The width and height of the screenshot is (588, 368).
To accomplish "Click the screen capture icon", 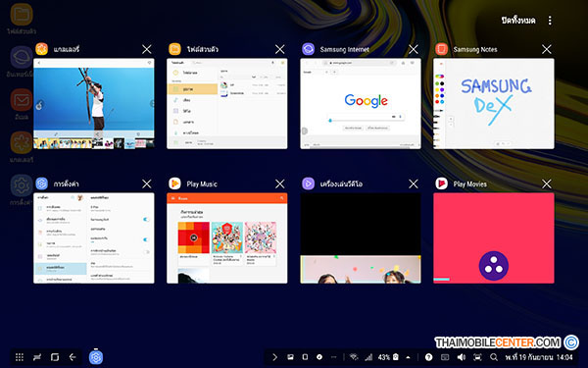I will pyautogui.click(x=477, y=357).
